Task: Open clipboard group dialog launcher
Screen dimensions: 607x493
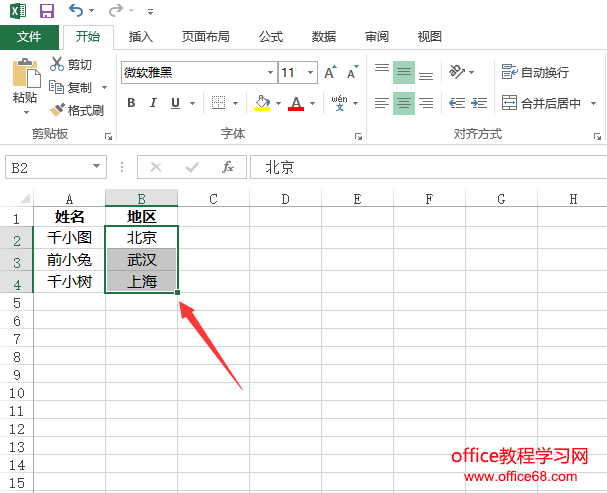Action: (x=108, y=136)
